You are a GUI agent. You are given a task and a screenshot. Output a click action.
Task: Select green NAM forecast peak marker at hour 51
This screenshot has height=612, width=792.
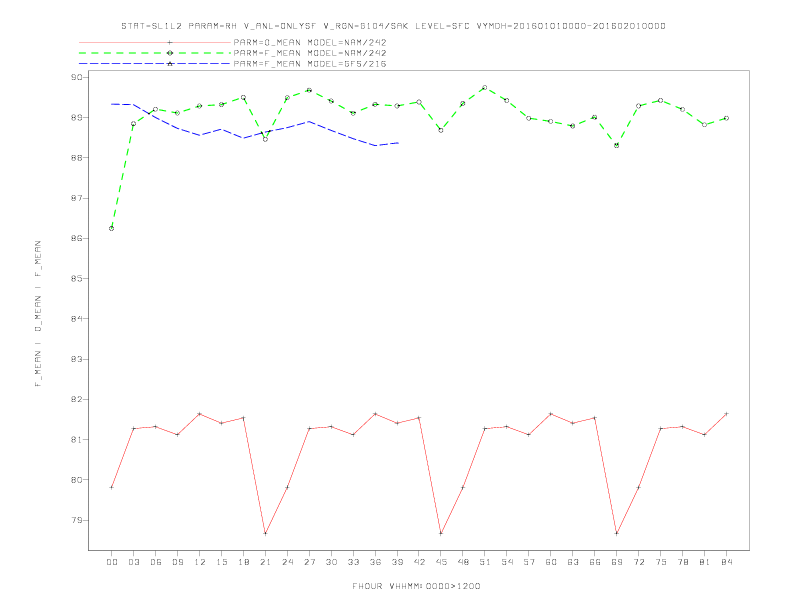485,87
